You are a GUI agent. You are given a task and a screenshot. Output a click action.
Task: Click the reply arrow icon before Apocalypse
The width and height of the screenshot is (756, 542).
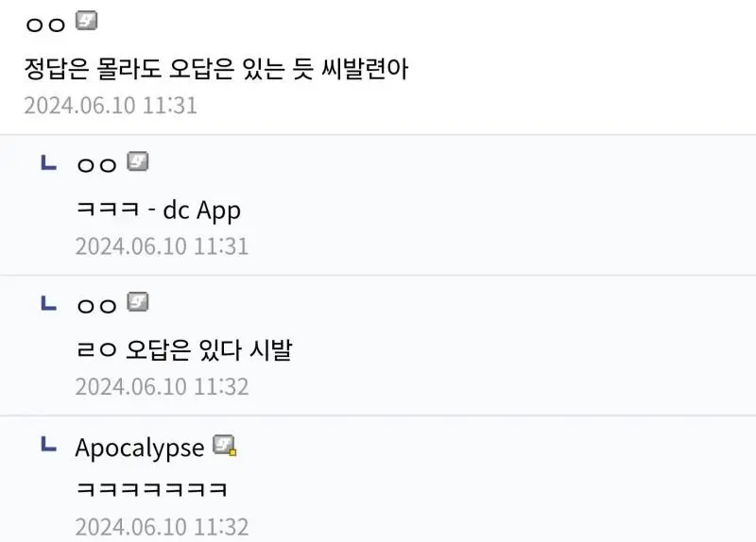pos(49,444)
